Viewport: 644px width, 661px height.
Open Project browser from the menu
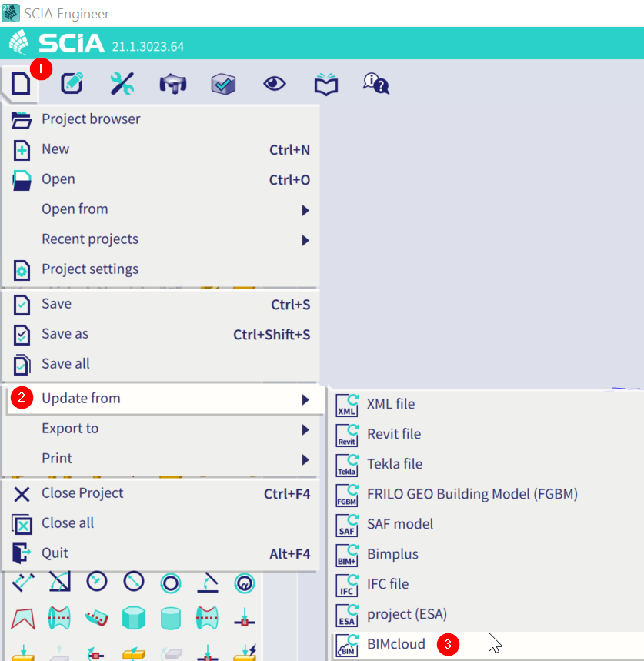pyautogui.click(x=161, y=119)
